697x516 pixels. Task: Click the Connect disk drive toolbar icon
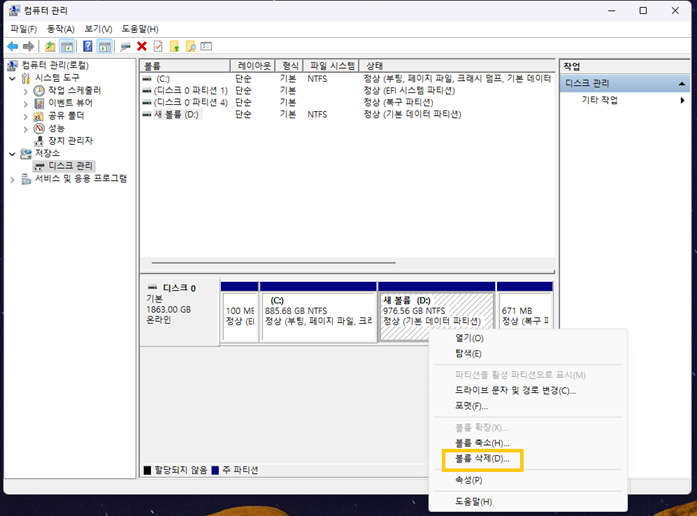(126, 46)
